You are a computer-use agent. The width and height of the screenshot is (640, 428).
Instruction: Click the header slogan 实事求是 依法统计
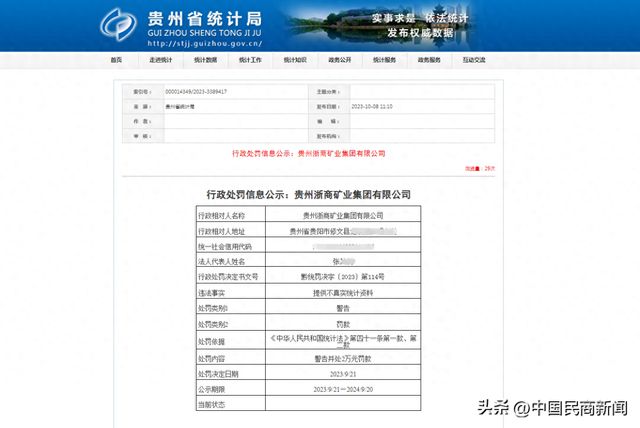(x=420, y=18)
